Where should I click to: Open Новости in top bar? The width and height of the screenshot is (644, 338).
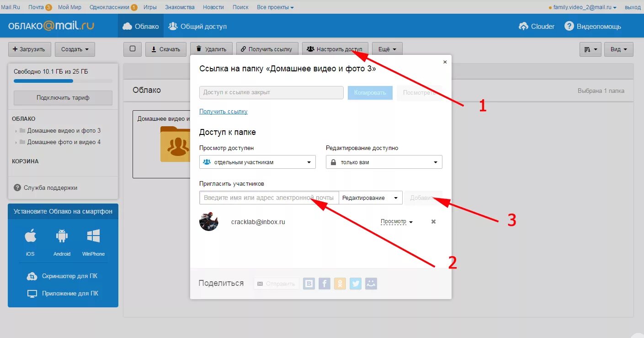tap(213, 7)
